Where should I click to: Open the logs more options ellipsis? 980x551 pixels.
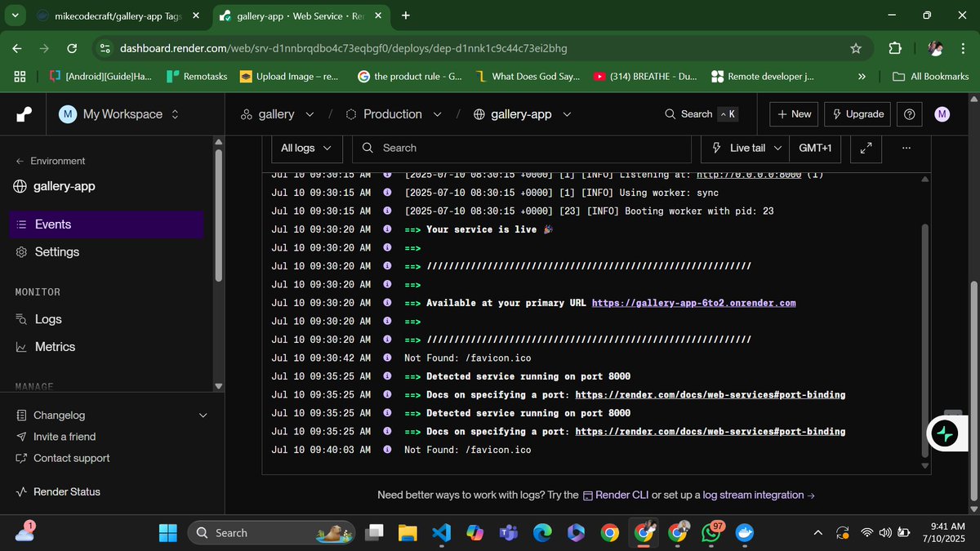point(906,148)
